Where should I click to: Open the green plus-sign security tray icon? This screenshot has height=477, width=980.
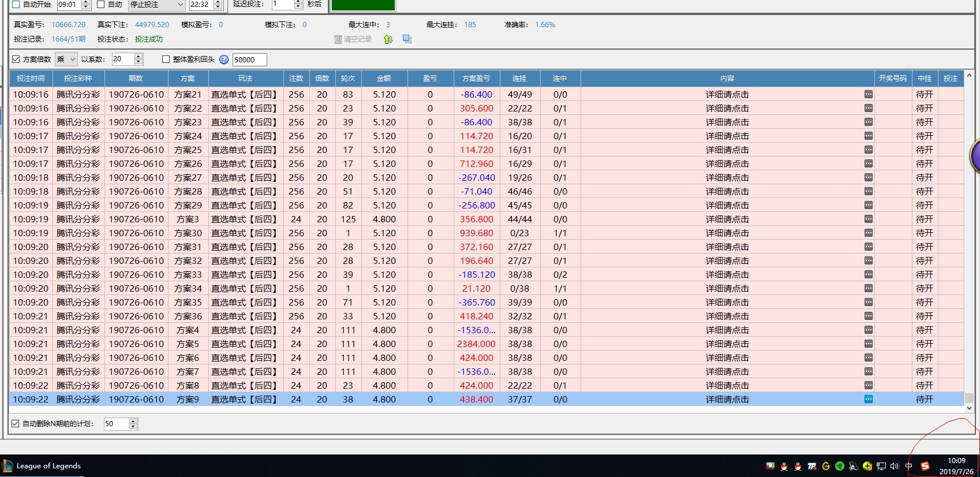point(867,466)
